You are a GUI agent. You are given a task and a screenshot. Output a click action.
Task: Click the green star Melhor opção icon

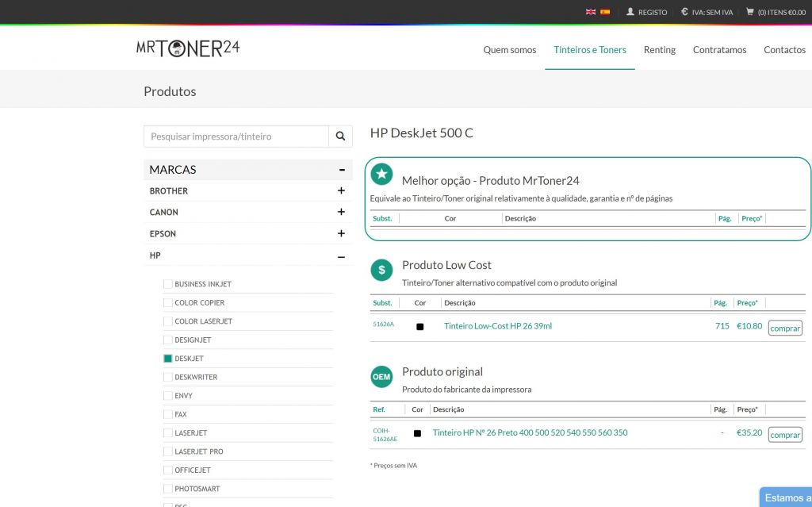click(381, 175)
